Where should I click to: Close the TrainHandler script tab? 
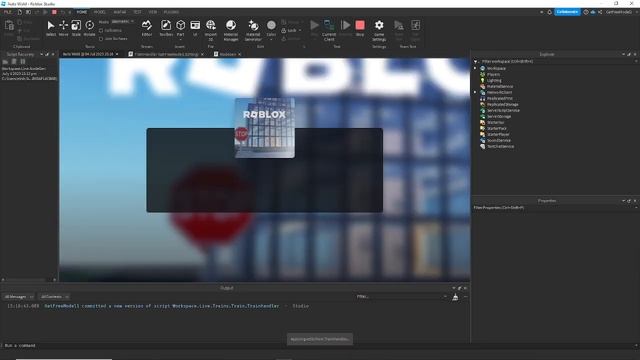coord(202,54)
